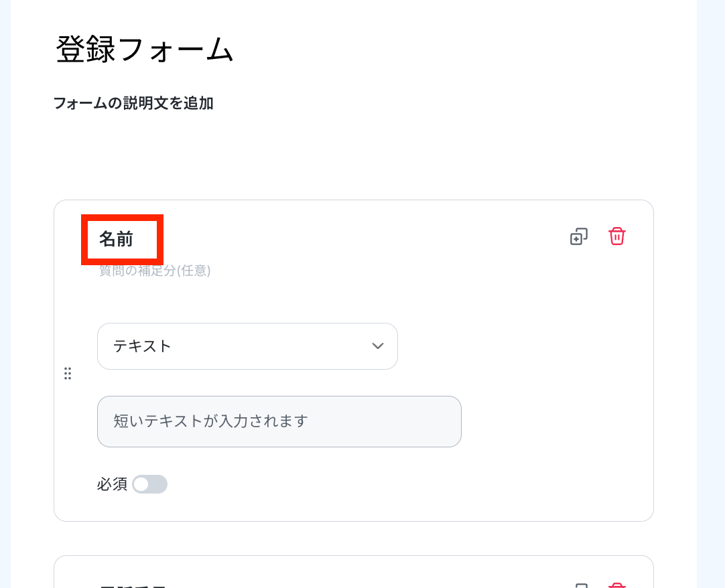Click フォームの説明文を追加 description text
This screenshot has height=588, width=725.
click(x=133, y=103)
